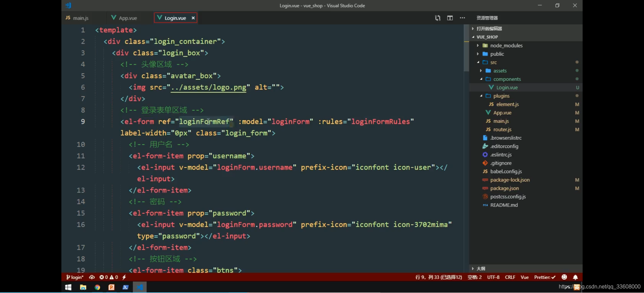Open the Windows Start menu
Image resolution: width=644 pixels, height=293 pixels.
pos(68,287)
